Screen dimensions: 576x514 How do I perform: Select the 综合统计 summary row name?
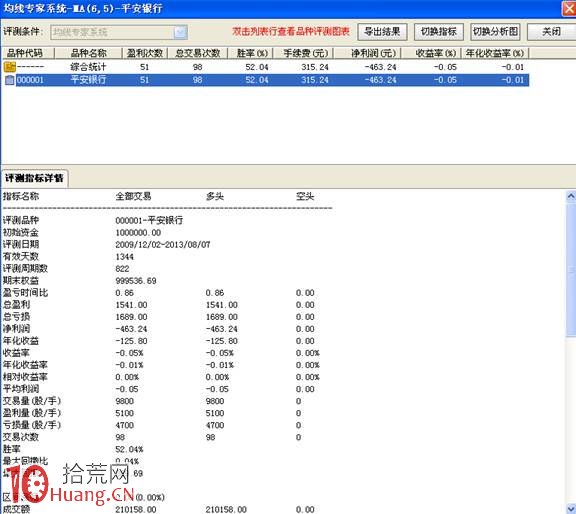click(x=88, y=67)
